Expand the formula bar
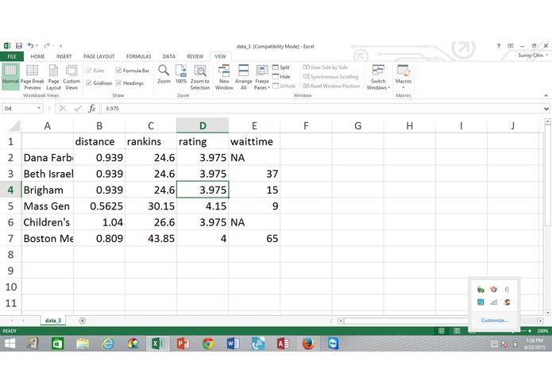The height and width of the screenshot is (392, 552). (546, 109)
